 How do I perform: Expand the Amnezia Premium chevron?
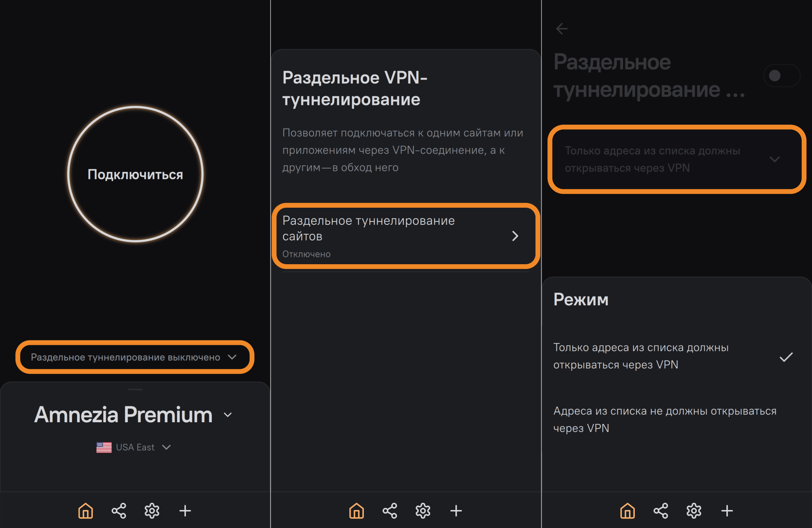[228, 415]
